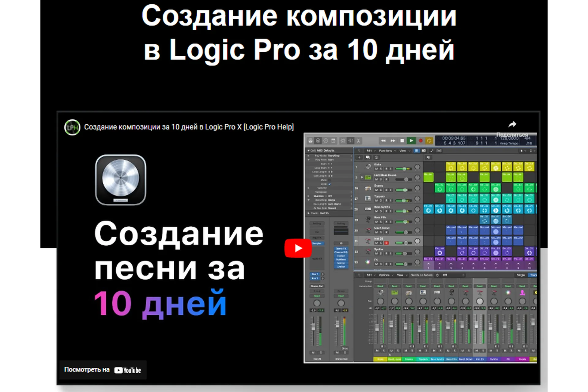Viewport: 588px width, 392px height.
Task: Click the scissors tool icon in the toolbar
Action: point(358,141)
